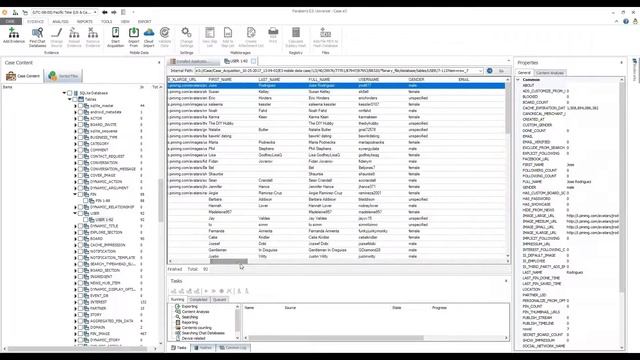Click the forward arrow in title toolbar
This screenshot has width=640, height=360.
pyautogui.click(x=114, y=12)
